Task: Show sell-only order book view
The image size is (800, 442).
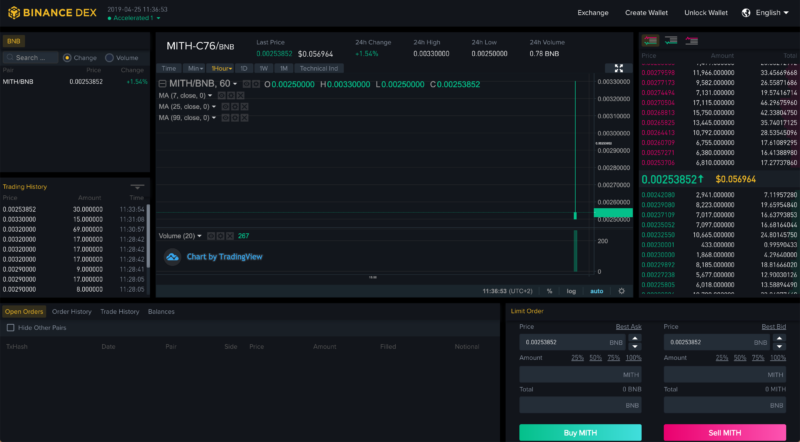Action: click(x=691, y=40)
